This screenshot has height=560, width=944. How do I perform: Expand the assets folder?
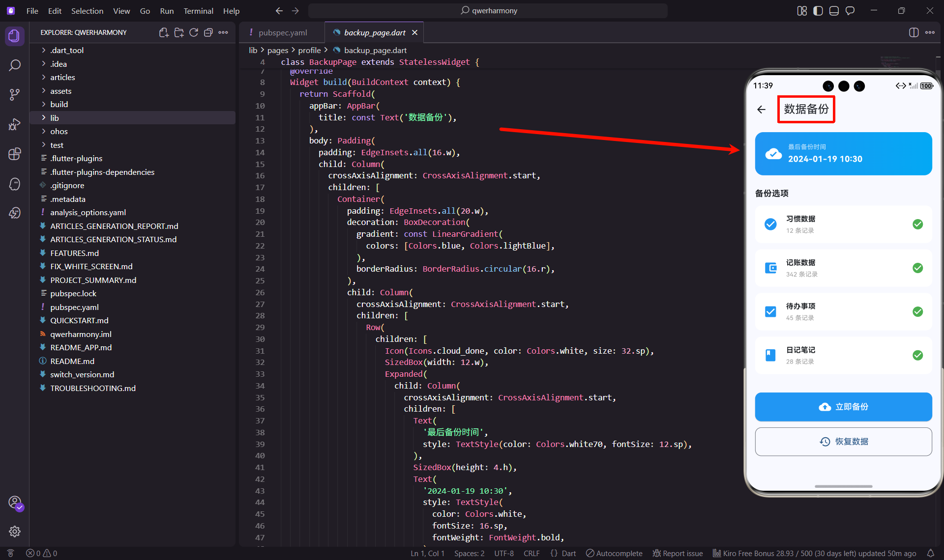[60, 91]
